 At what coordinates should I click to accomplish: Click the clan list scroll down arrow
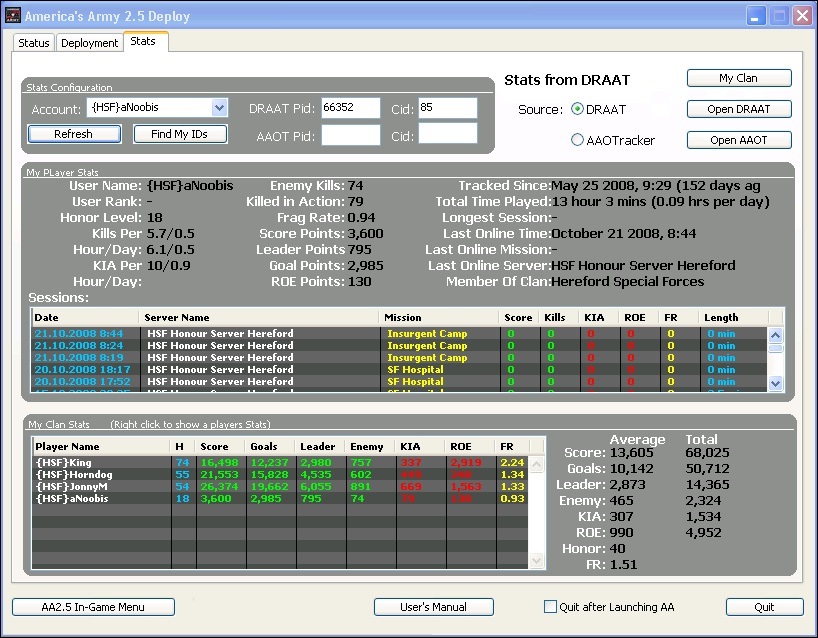point(536,561)
